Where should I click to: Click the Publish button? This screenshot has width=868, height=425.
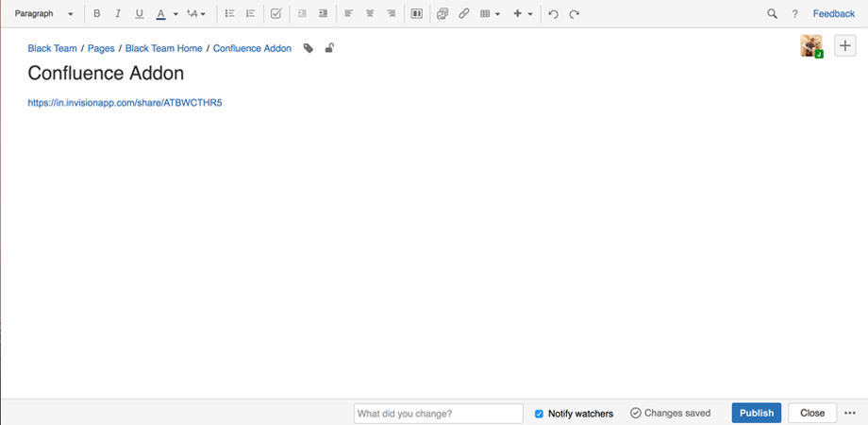coord(756,413)
